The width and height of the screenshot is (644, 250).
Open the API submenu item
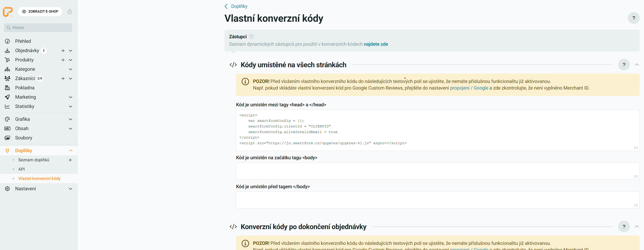21,169
